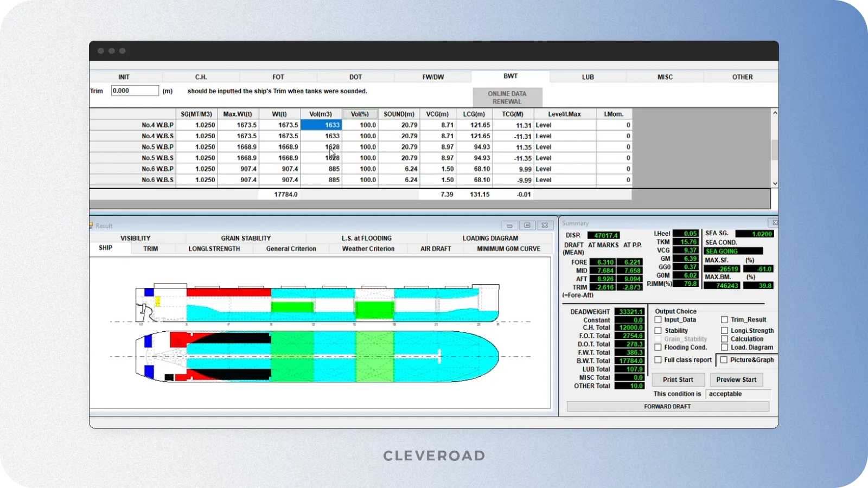Enable the Picture&Graph checkbox
The width and height of the screenshot is (868, 488).
point(724,360)
